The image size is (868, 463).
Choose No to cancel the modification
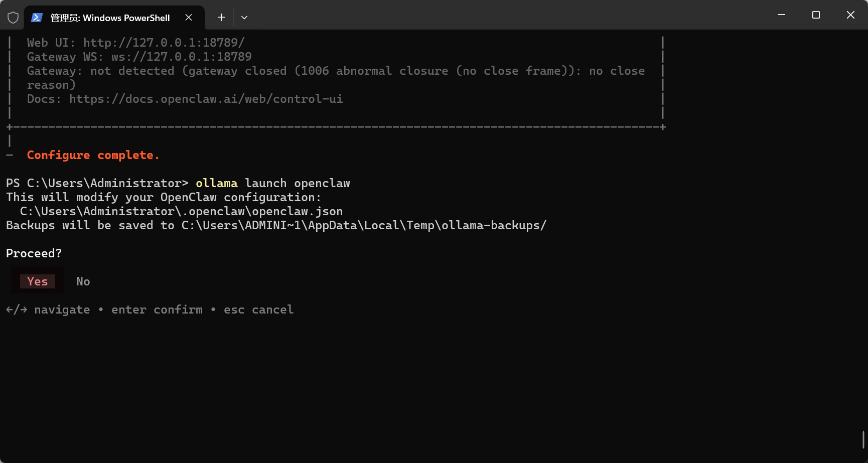coord(83,281)
